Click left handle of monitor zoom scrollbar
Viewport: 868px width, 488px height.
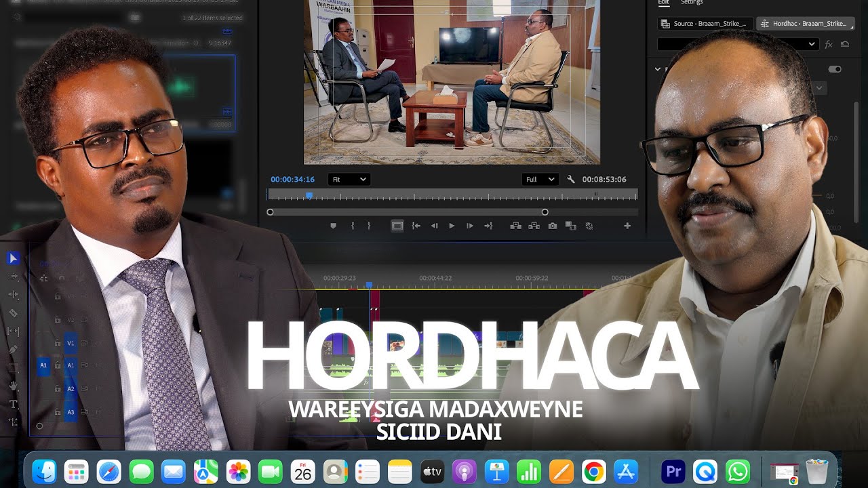(x=270, y=212)
